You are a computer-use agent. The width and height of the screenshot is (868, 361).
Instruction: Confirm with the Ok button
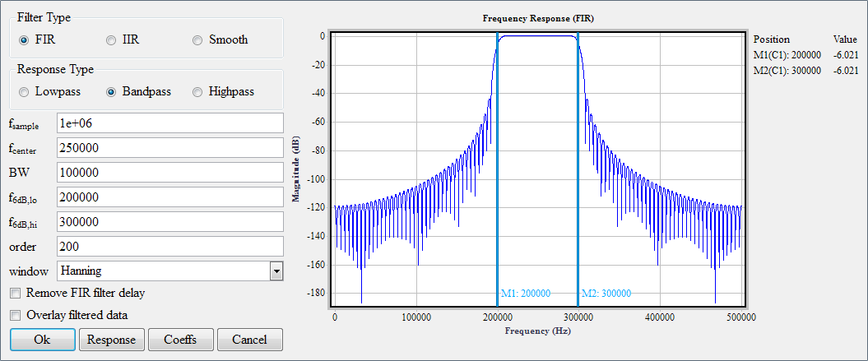(x=43, y=340)
